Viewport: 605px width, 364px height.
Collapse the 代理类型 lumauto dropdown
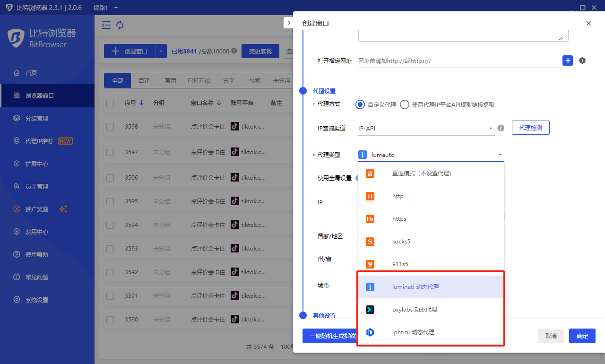click(500, 155)
